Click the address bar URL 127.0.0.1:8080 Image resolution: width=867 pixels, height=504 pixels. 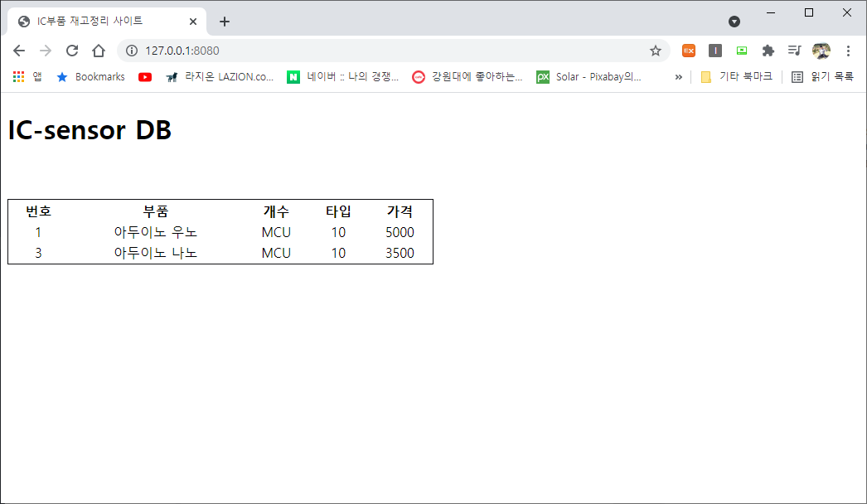click(182, 51)
